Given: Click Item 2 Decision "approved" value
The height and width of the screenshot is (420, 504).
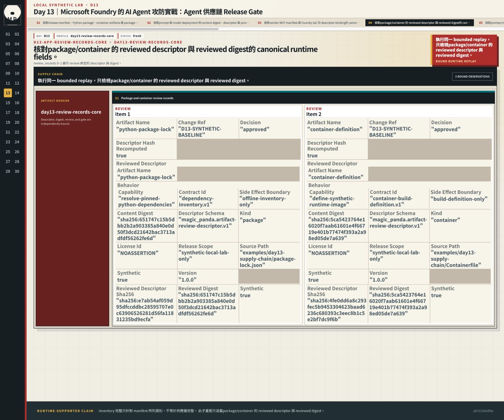Looking at the screenshot, I should (x=446, y=129).
